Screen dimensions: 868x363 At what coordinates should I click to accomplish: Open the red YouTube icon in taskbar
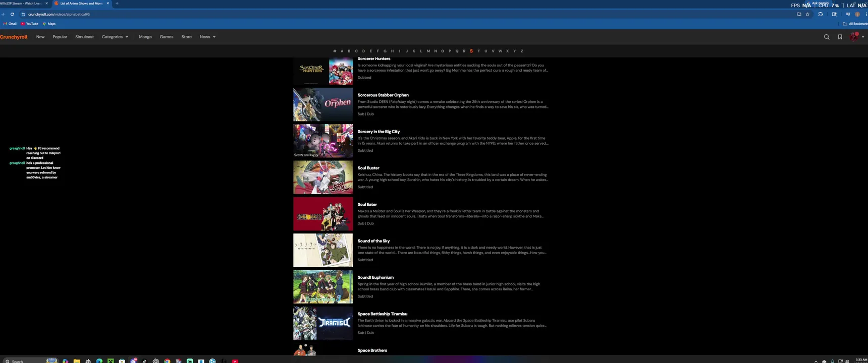point(235,361)
